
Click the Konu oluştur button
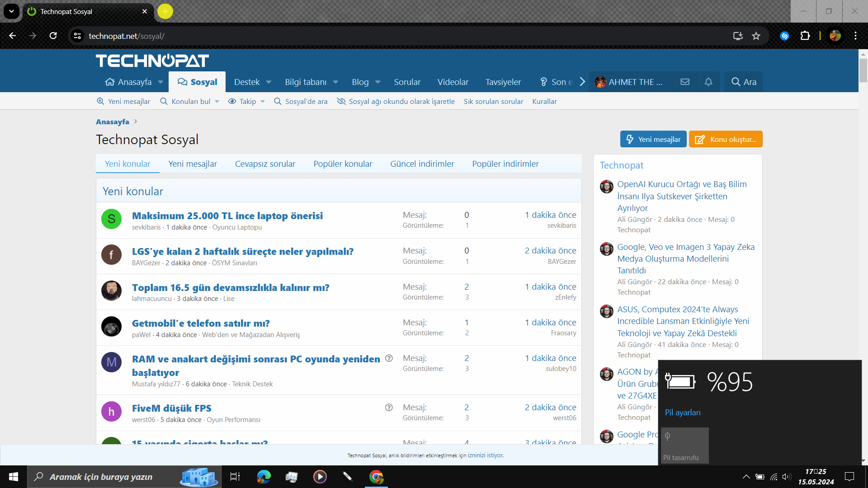click(726, 139)
